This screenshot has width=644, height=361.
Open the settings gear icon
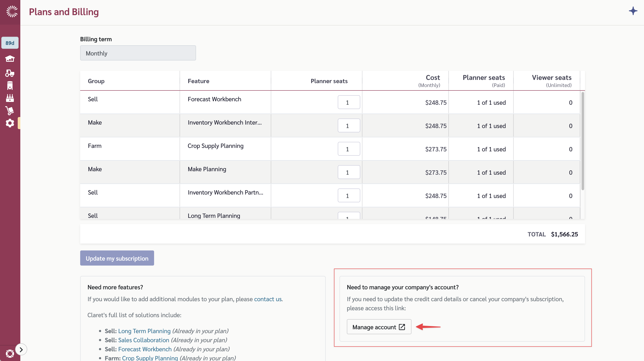[10, 123]
